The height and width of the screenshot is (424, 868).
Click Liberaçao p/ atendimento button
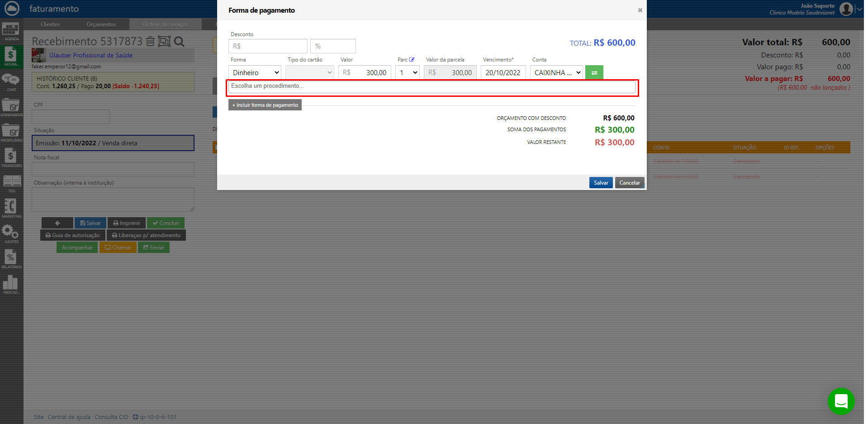click(x=146, y=235)
